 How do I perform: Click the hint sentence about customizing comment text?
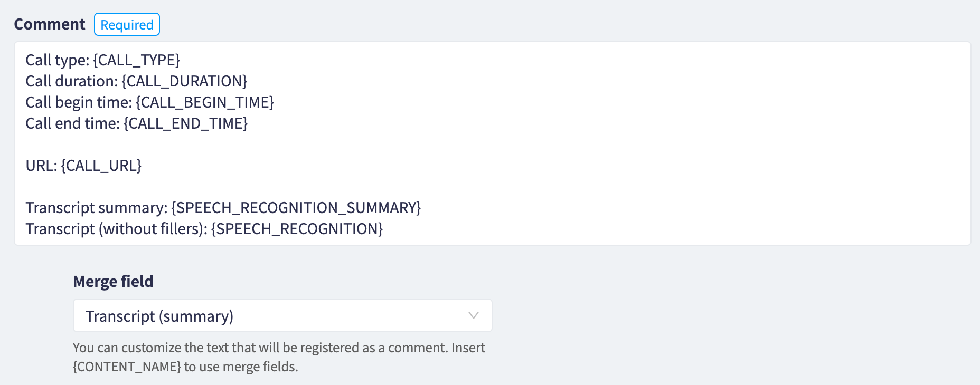coord(279,348)
